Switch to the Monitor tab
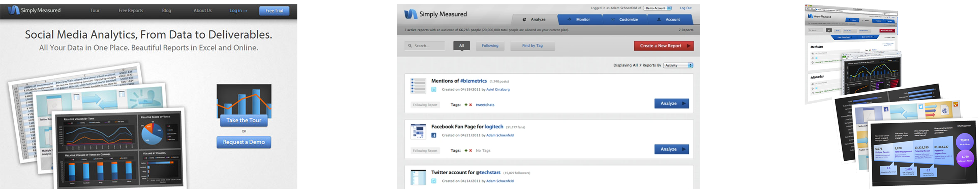The image size is (980, 194). (x=579, y=19)
